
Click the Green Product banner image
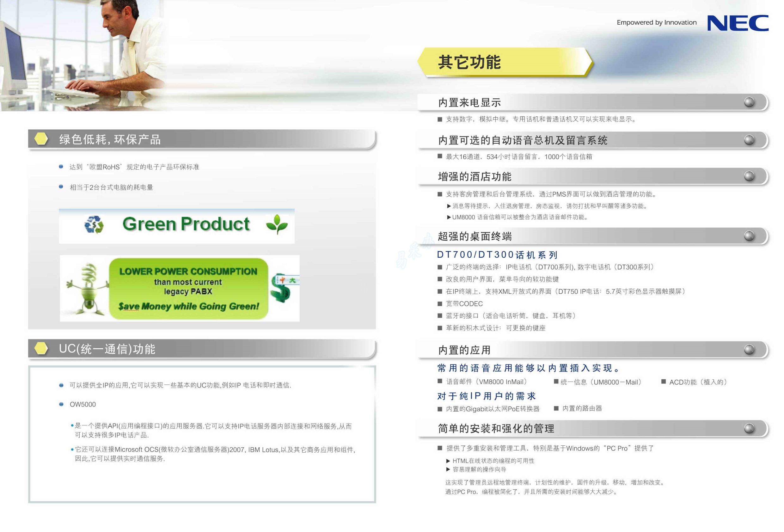point(176,226)
